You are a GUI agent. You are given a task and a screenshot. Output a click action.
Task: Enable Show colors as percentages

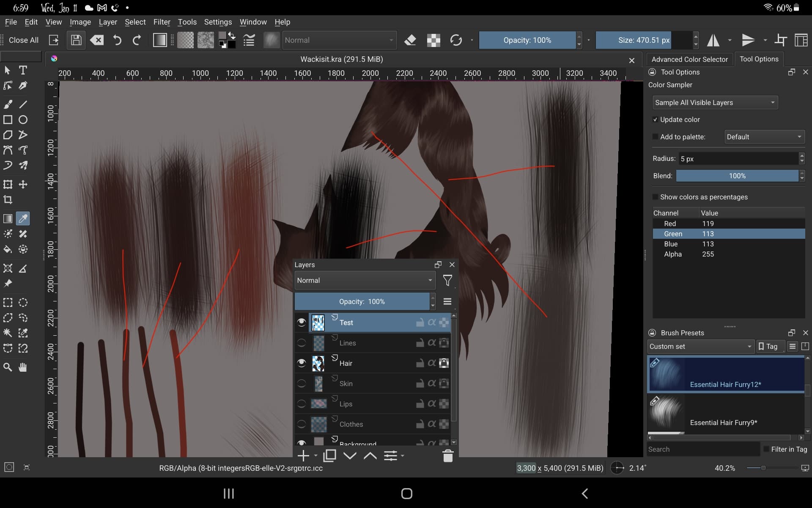click(x=656, y=197)
